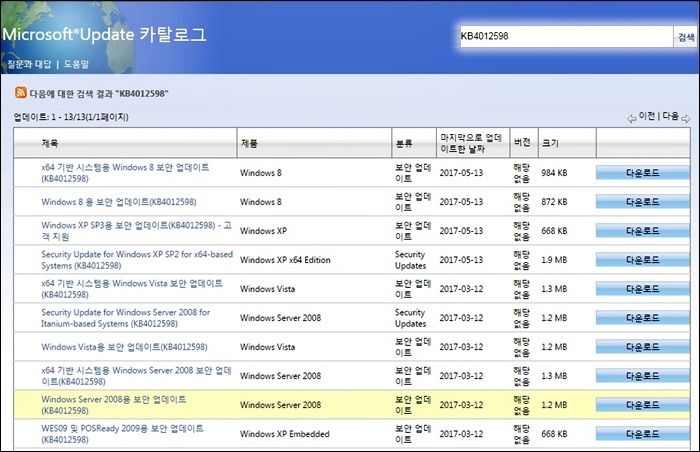700x452 pixels.
Task: Open WES09 및 POSReady 2009용 보안 업데이트 link
Action: click(122, 434)
